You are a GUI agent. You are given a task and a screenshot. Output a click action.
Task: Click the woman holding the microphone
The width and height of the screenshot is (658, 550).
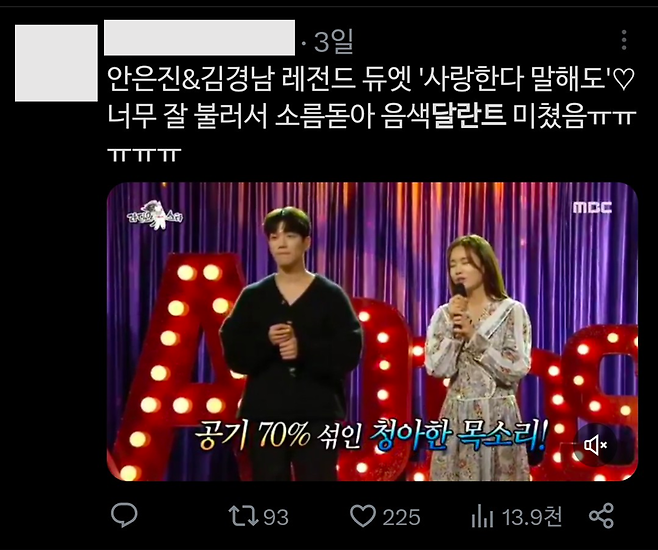point(476,357)
